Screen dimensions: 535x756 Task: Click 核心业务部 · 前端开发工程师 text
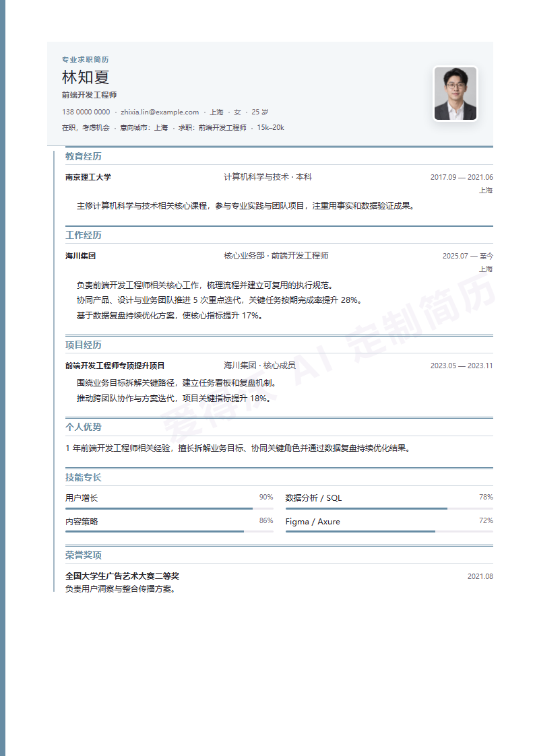tap(276, 256)
